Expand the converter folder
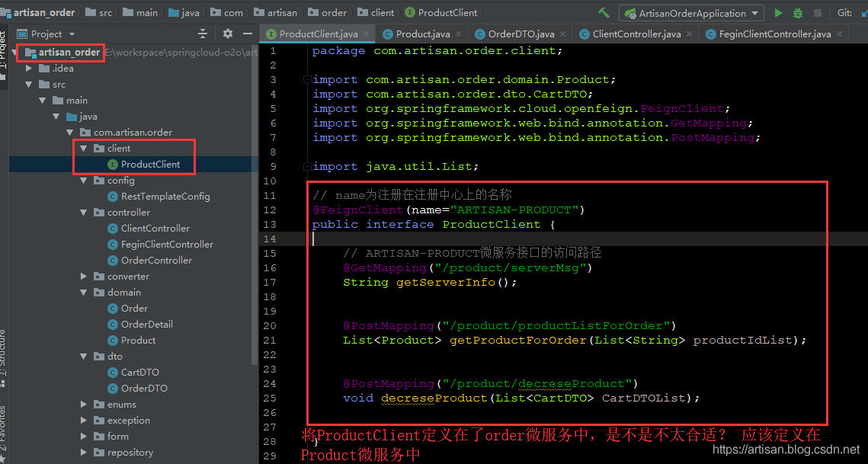868x464 pixels. pos(84,277)
